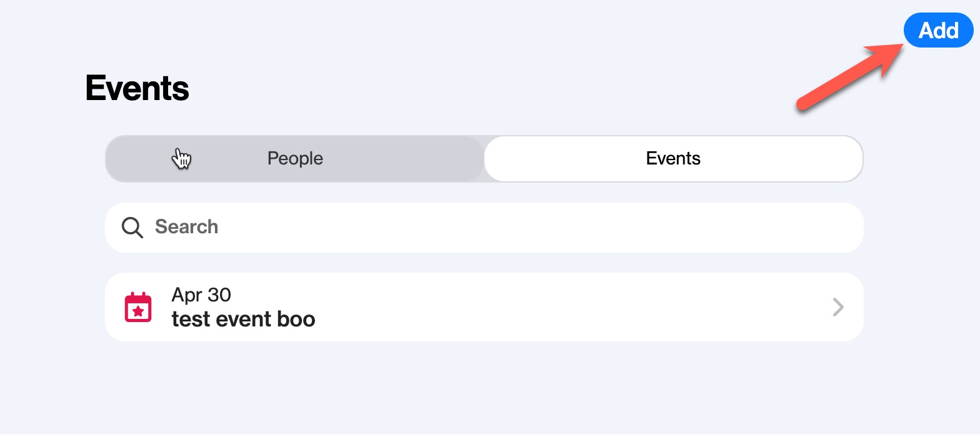Click the "Apr 30" date label

[201, 294]
